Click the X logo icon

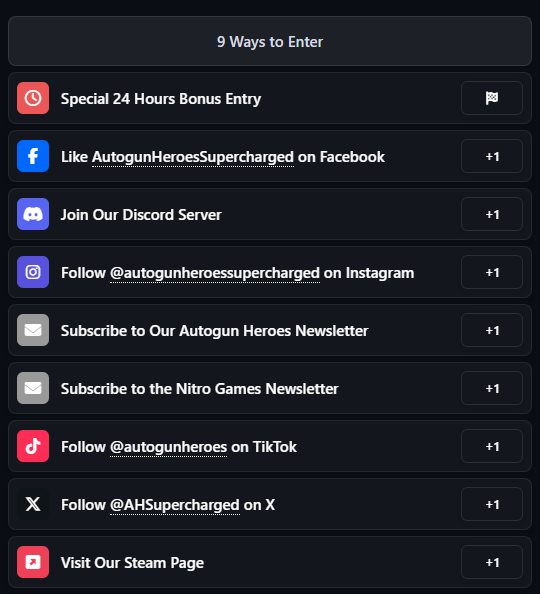[x=33, y=504]
